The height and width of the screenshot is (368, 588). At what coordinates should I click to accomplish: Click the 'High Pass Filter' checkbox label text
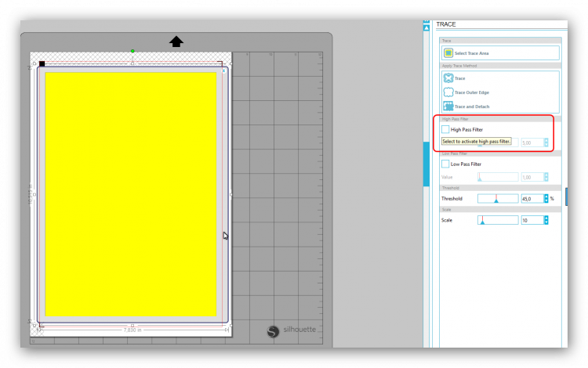click(466, 129)
